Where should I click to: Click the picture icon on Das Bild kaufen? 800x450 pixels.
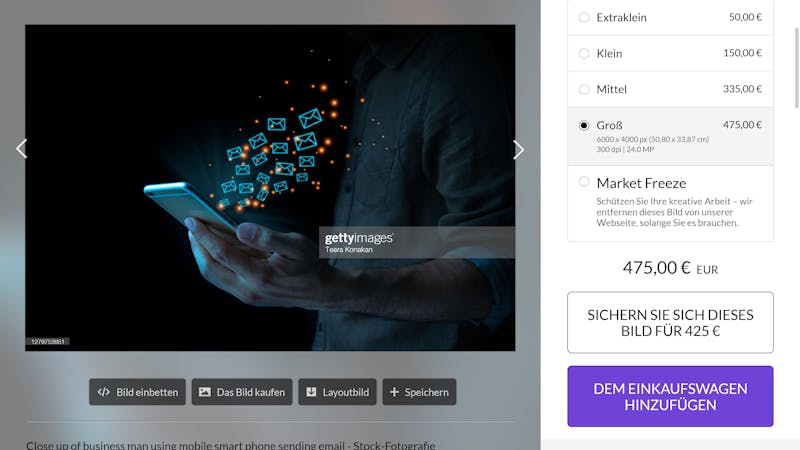click(x=205, y=392)
